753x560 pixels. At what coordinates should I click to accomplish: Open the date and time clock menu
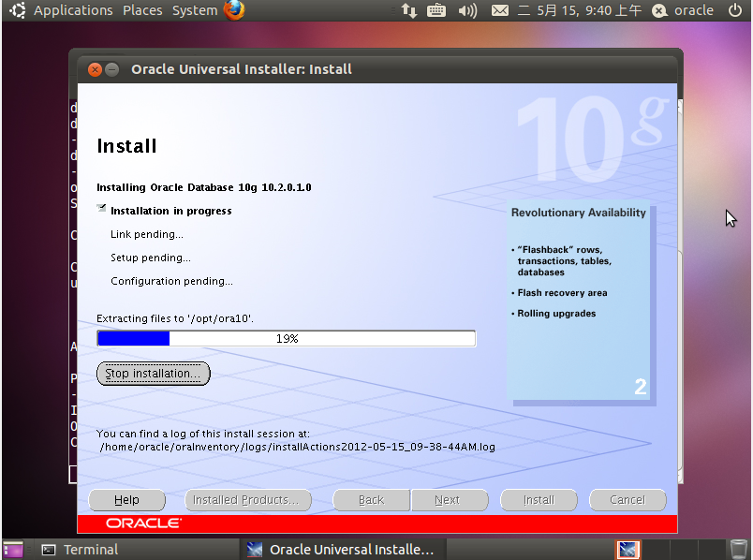click(x=580, y=10)
